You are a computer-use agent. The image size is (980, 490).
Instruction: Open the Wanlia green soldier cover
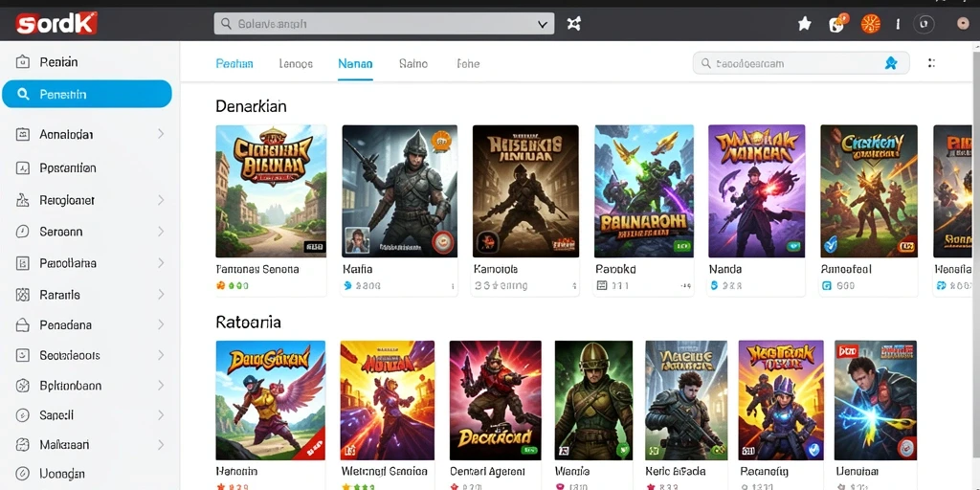point(593,400)
